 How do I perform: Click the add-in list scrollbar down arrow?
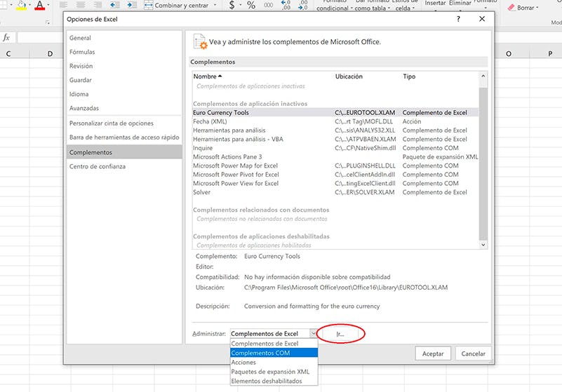[483, 244]
